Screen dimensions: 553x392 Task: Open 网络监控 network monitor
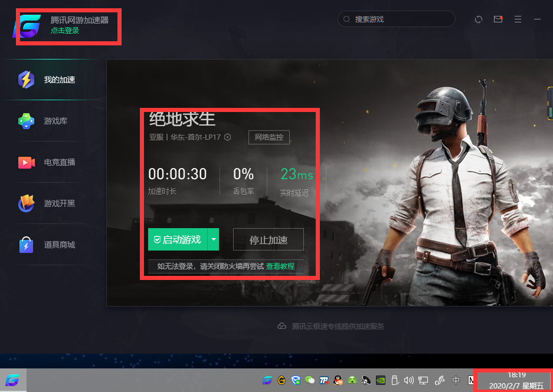(269, 137)
